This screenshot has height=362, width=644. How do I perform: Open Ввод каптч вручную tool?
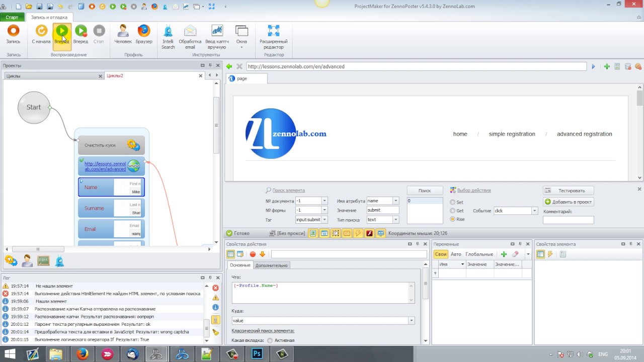(217, 37)
